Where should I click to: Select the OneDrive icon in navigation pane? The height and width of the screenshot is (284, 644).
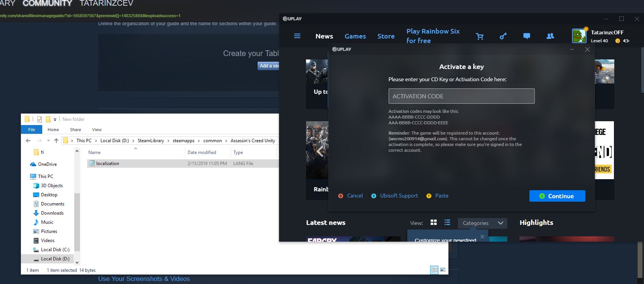tap(33, 164)
